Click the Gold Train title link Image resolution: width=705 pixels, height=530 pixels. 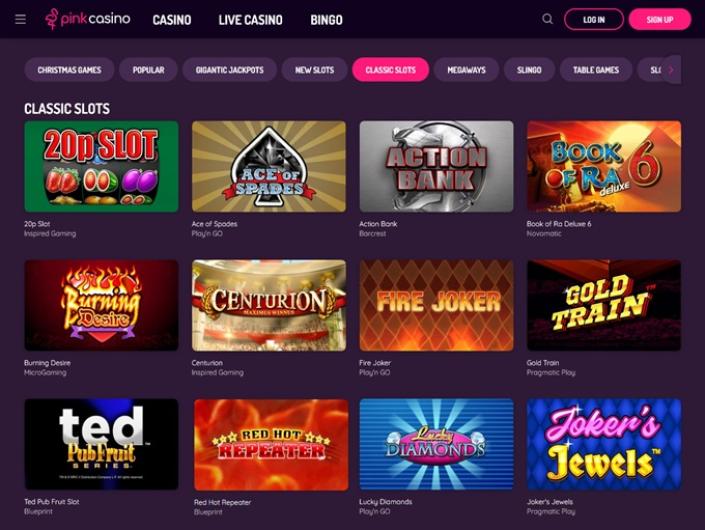coord(543,363)
